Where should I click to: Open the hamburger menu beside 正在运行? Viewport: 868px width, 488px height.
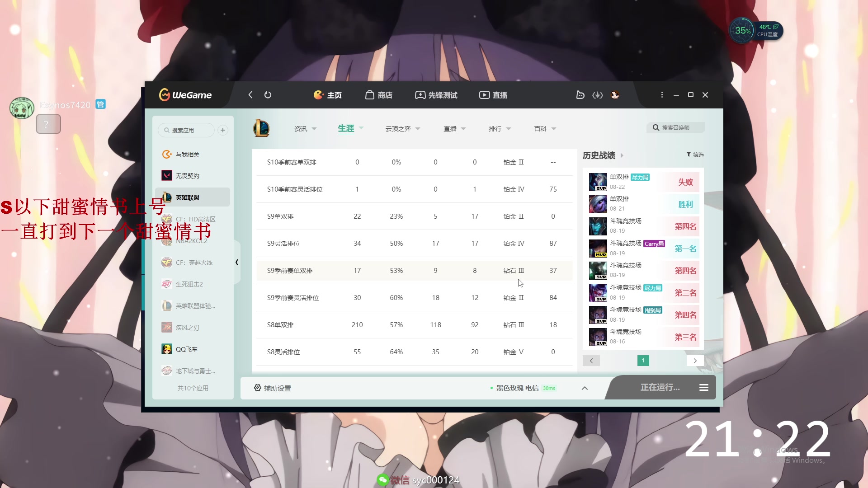coord(703,388)
